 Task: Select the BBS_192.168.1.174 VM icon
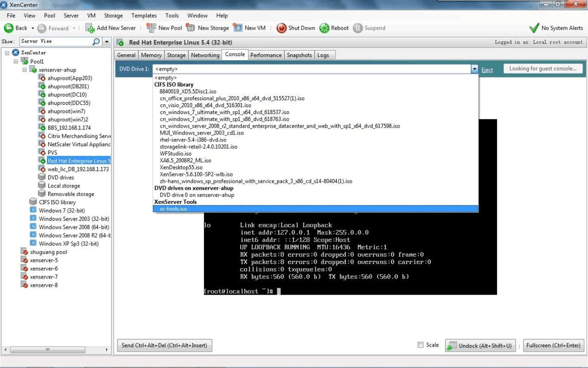coord(42,128)
